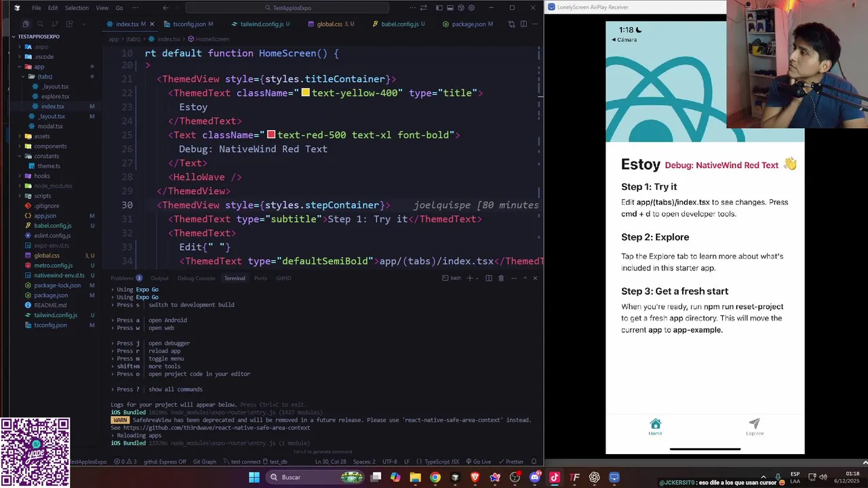Toggle bottom panel layout icon

coord(450,7)
